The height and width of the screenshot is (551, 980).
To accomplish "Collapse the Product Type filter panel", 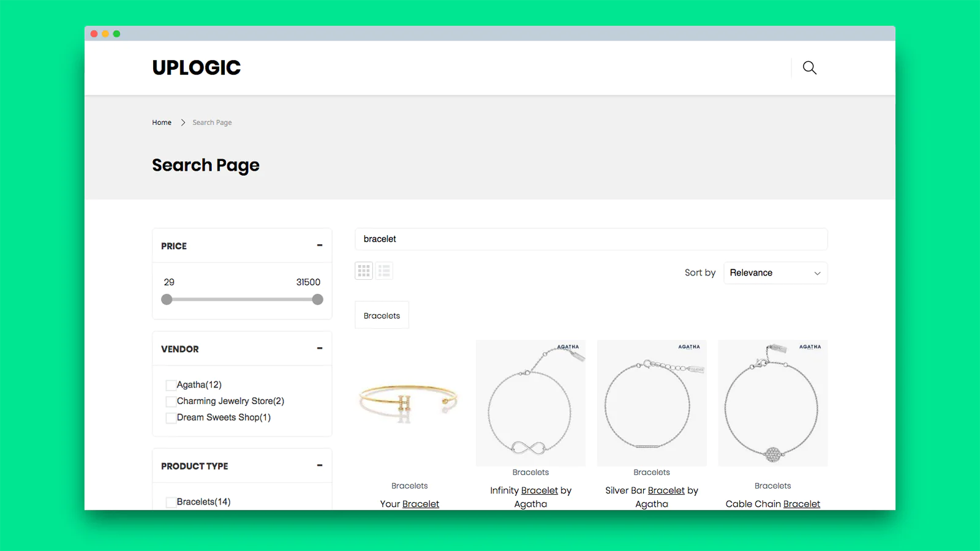I will point(320,465).
